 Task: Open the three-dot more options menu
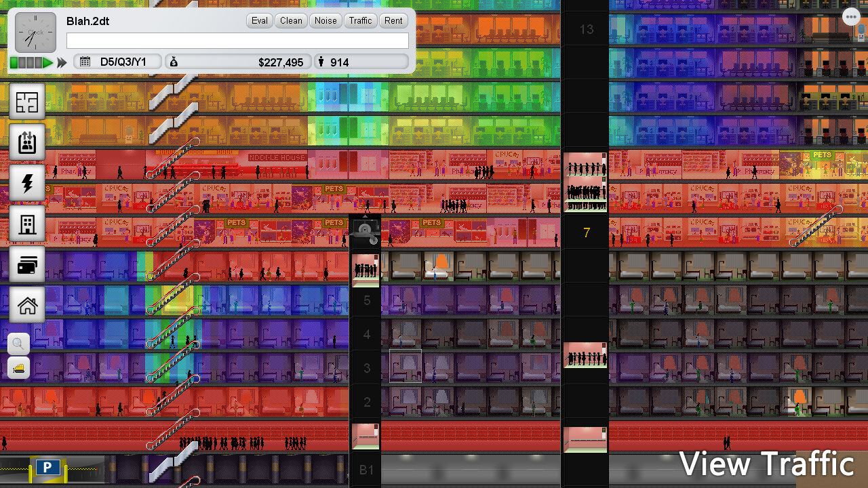(851, 17)
